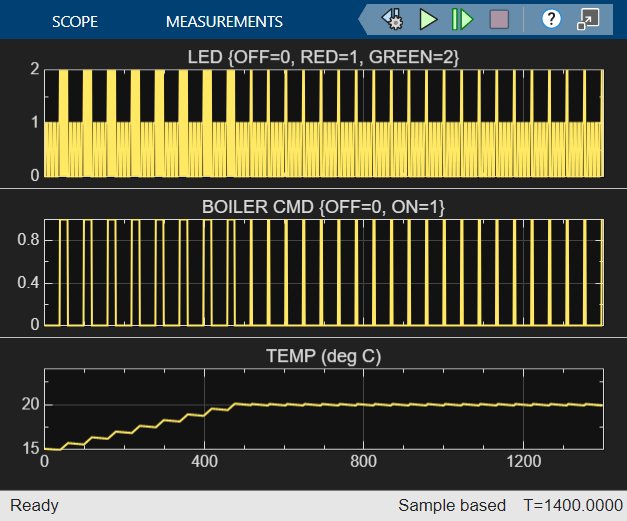Open the SCOPE tab
Screen dimensions: 627x521
coord(75,22)
